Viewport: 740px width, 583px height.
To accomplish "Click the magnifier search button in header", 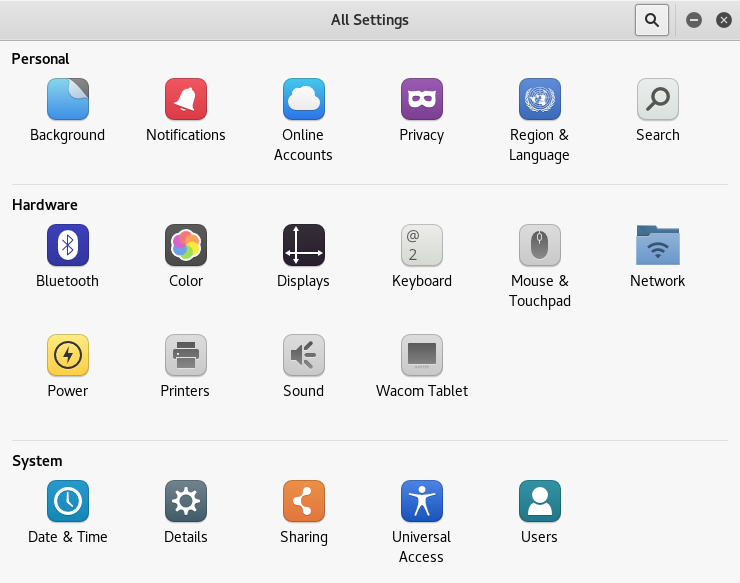I will pos(652,20).
